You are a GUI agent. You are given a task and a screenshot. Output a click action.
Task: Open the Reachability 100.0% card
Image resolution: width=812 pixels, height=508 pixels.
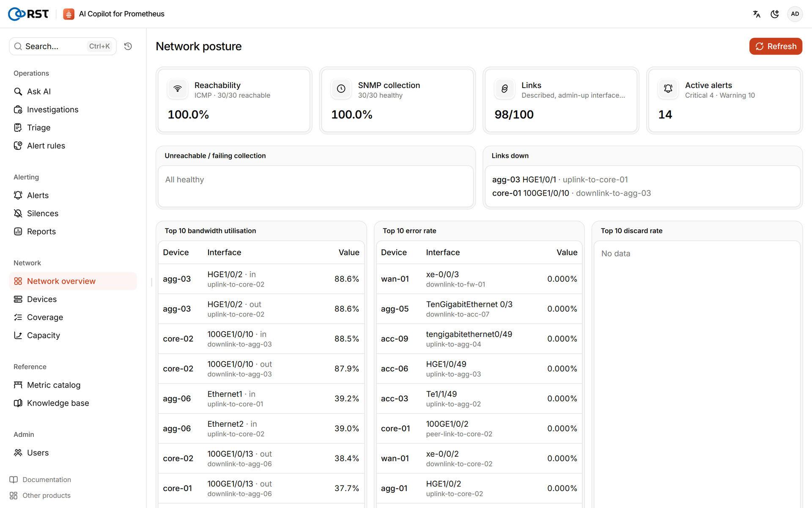234,100
